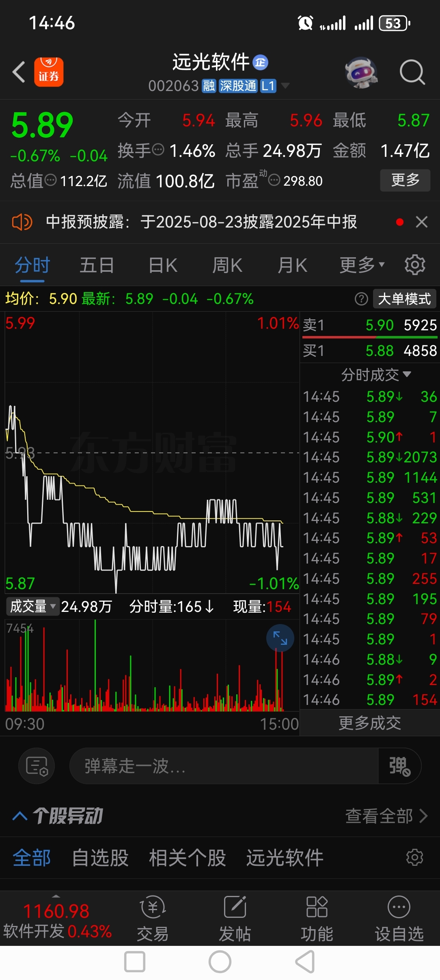Tap the intraday price chart area
The image size is (440, 980).
(152, 452)
